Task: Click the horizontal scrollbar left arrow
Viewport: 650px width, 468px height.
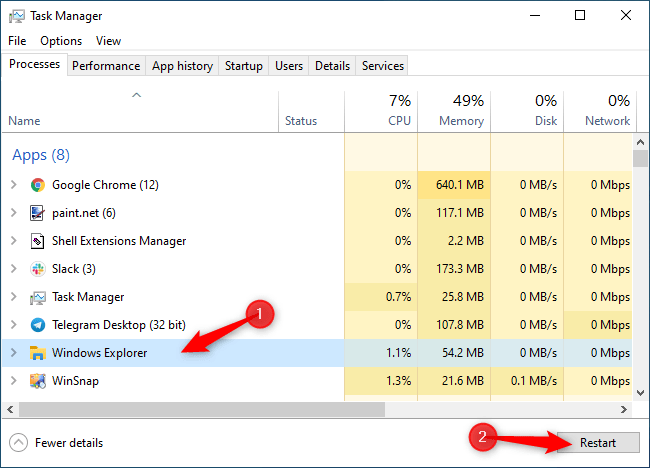Action: click(10, 410)
